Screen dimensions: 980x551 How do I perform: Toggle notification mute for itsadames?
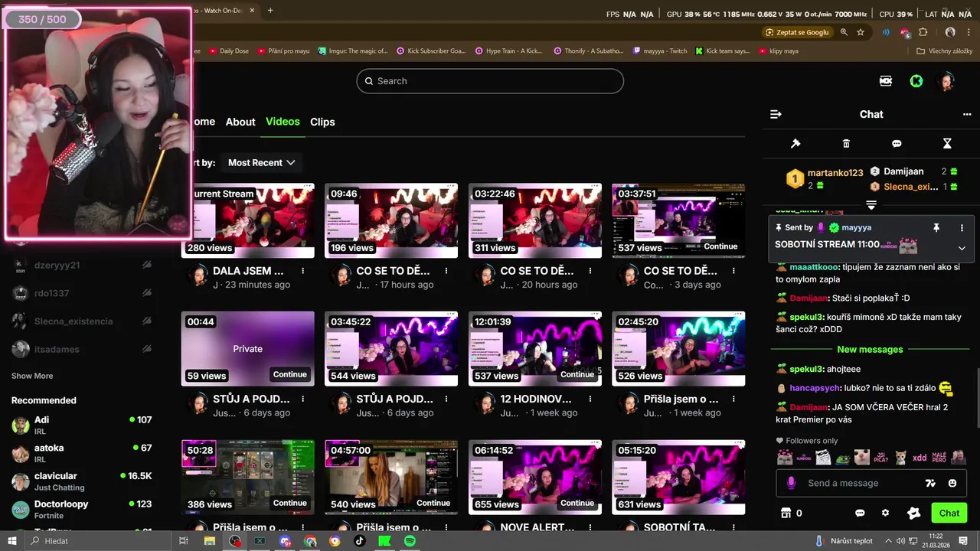146,349
